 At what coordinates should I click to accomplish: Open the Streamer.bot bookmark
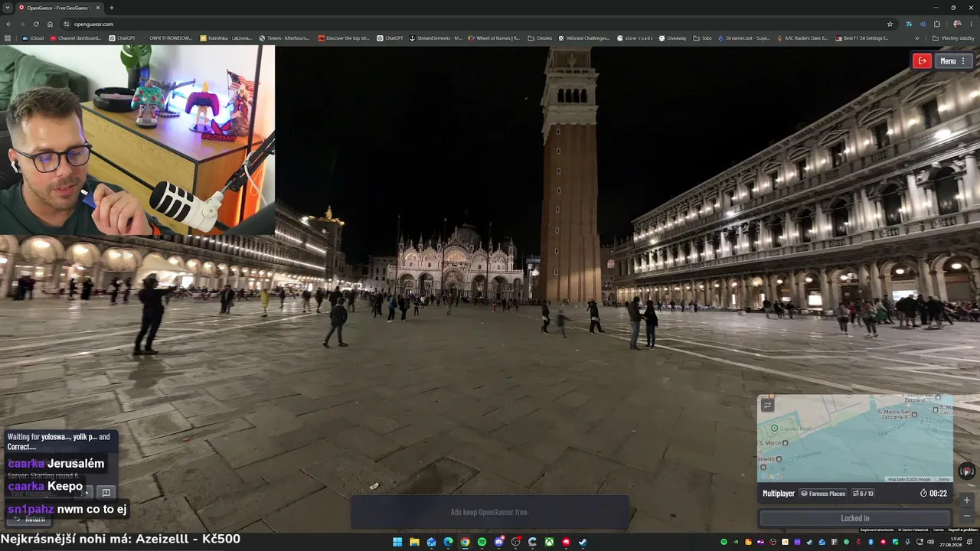coord(744,37)
